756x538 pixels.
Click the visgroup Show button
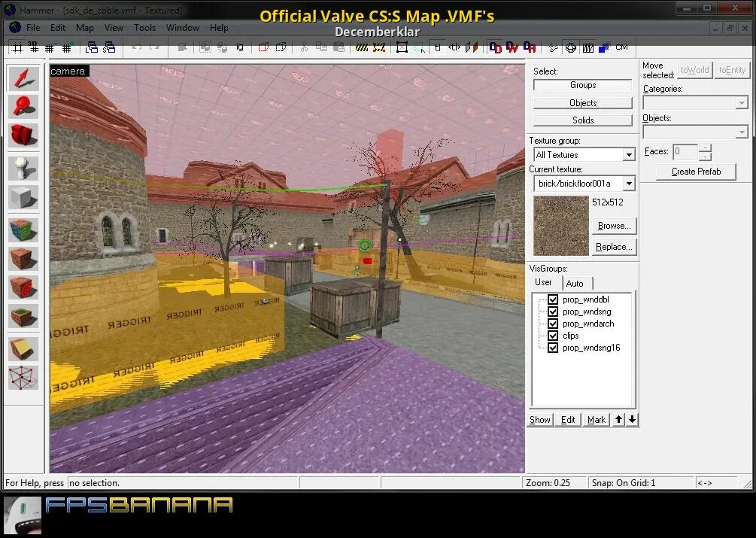coord(540,420)
